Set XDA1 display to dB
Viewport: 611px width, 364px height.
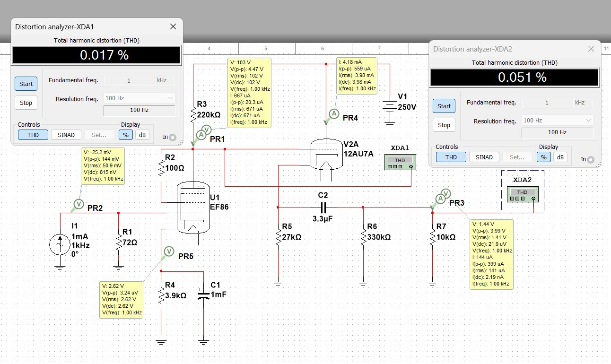pyautogui.click(x=142, y=135)
